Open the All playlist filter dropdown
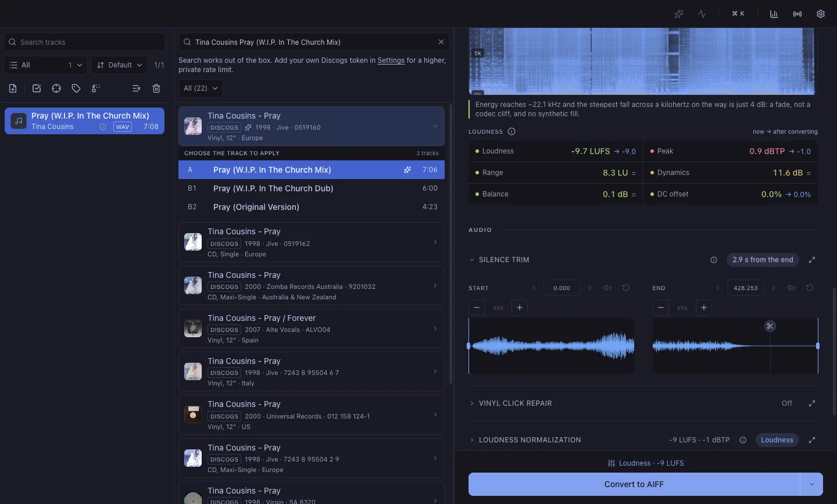837x504 pixels. 46,65
